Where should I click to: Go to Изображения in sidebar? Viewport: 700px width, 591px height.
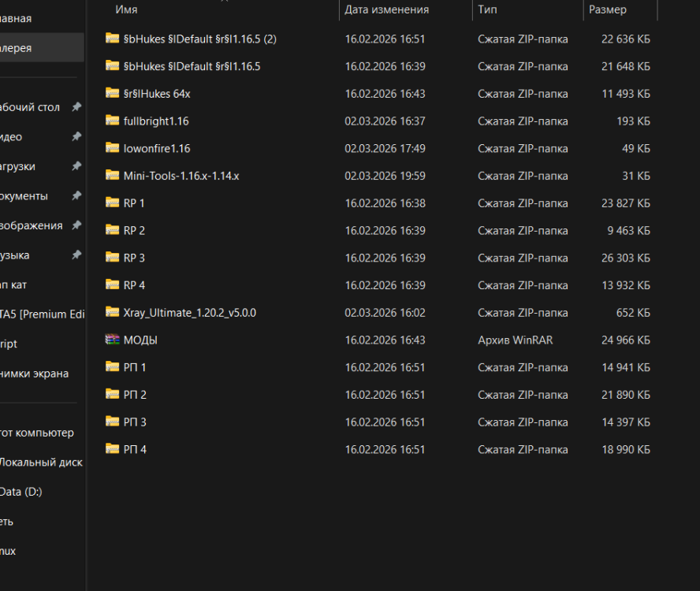[32, 225]
